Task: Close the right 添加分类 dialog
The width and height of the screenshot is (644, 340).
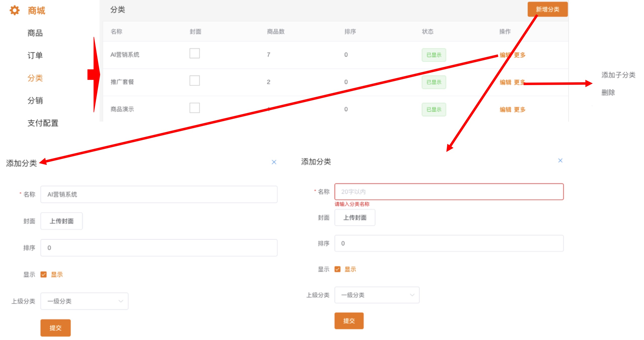Action: point(560,161)
